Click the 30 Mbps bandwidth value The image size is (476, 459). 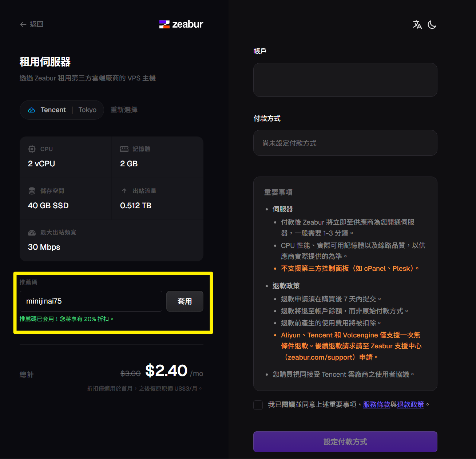coord(44,247)
